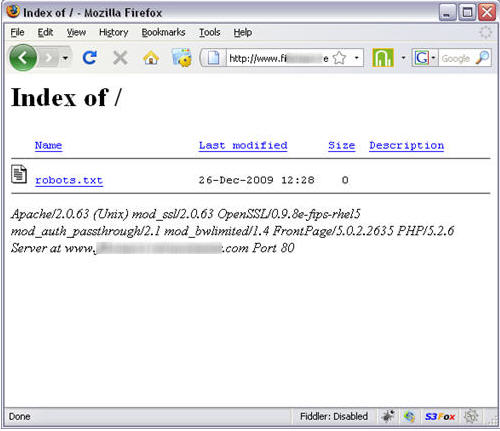Toggle the Fiddler: Disabled status panel
The width and height of the screenshot is (500, 431).
pyautogui.click(x=334, y=416)
